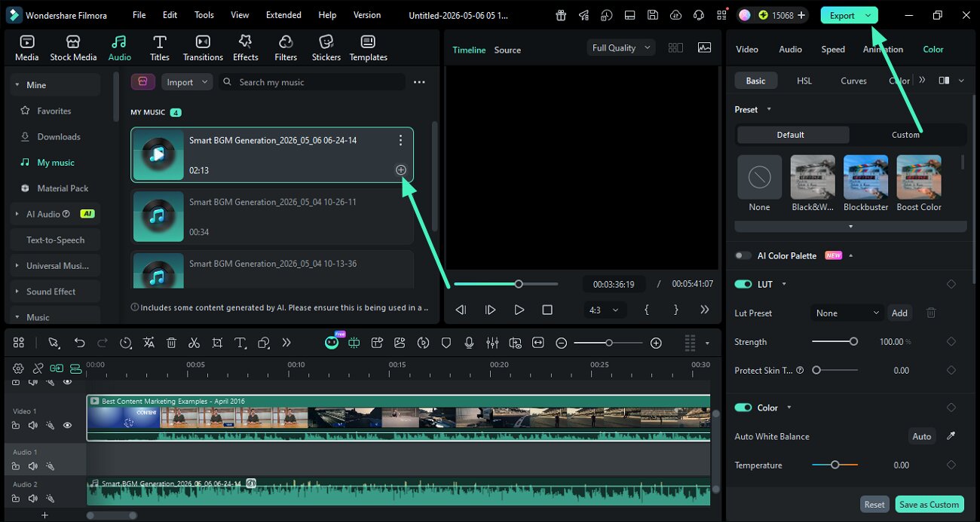The height and width of the screenshot is (522, 980).
Task: Add first Smart BGM track with plus icon
Action: (x=400, y=170)
